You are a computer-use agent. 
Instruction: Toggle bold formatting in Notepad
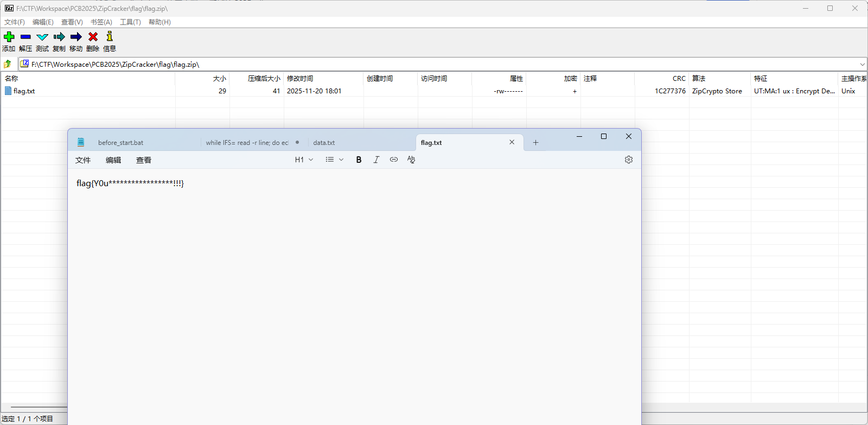pos(359,160)
